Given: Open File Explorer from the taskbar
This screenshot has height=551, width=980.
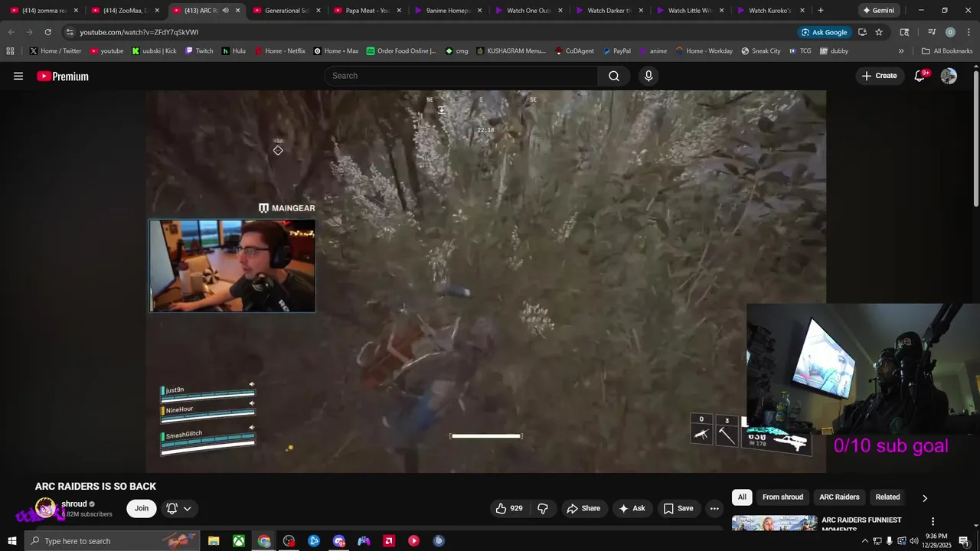Looking at the screenshot, I should (x=214, y=541).
